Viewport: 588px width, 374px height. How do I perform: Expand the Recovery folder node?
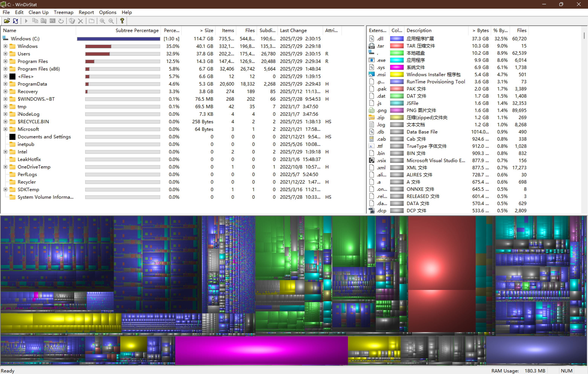tap(5, 91)
